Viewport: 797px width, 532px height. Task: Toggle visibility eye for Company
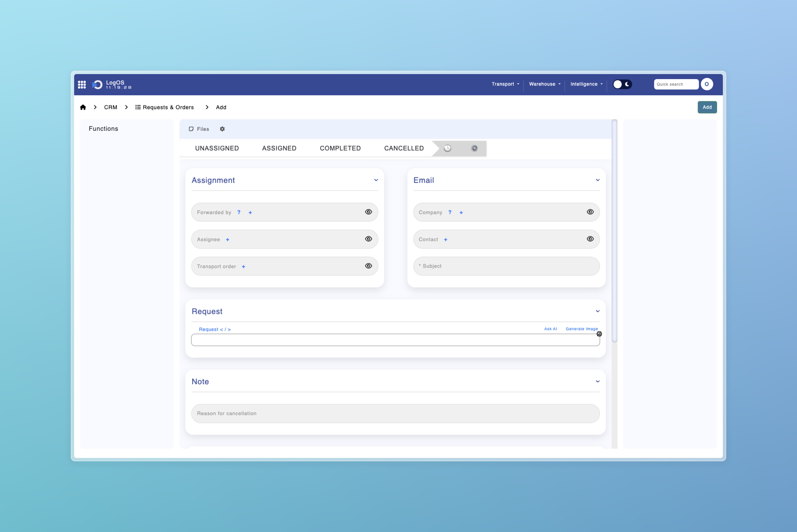pos(590,212)
